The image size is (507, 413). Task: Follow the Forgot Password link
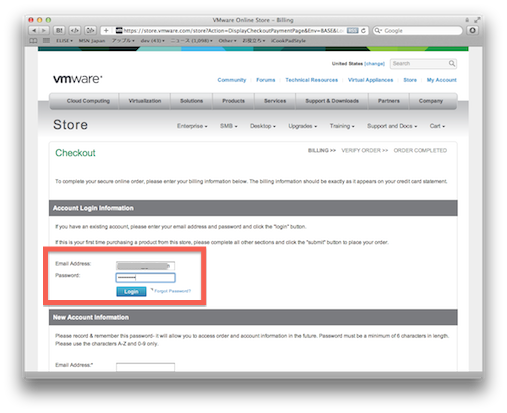click(x=172, y=291)
